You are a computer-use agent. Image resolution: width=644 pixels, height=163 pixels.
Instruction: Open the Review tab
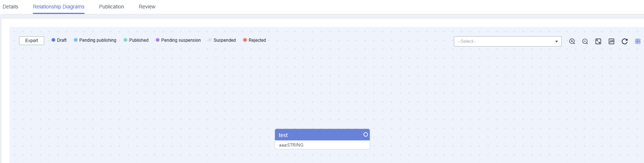(x=147, y=7)
